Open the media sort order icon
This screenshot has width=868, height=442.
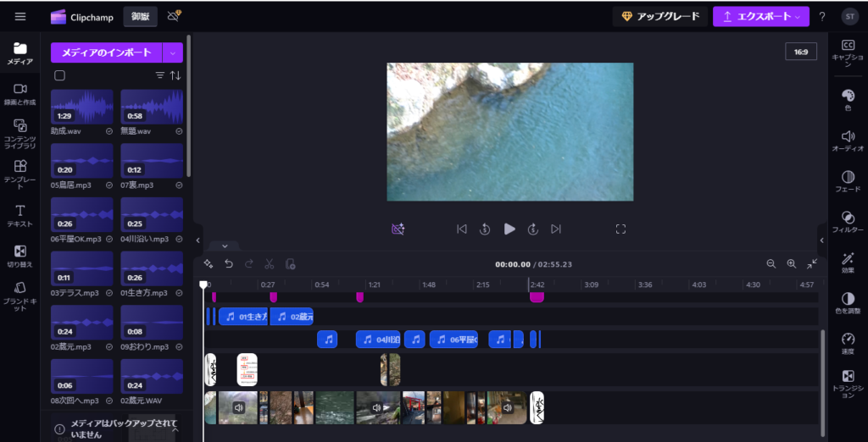175,75
